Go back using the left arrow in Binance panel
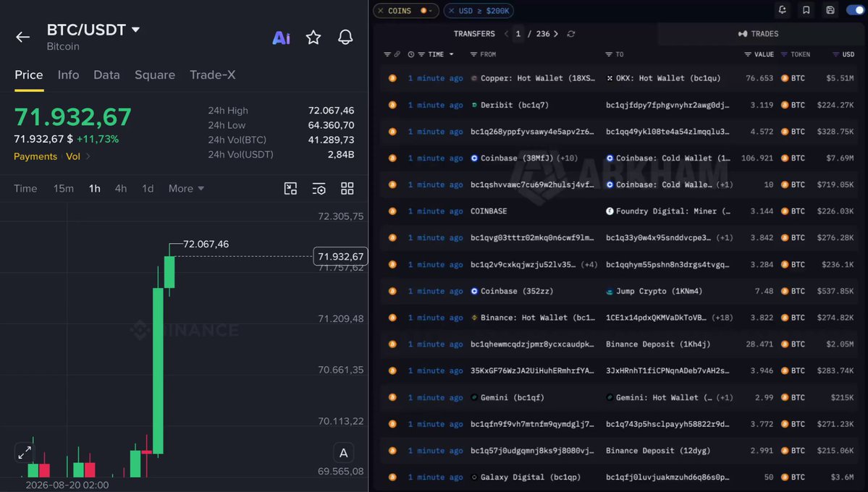Viewport: 868px width, 492px height. click(x=22, y=37)
